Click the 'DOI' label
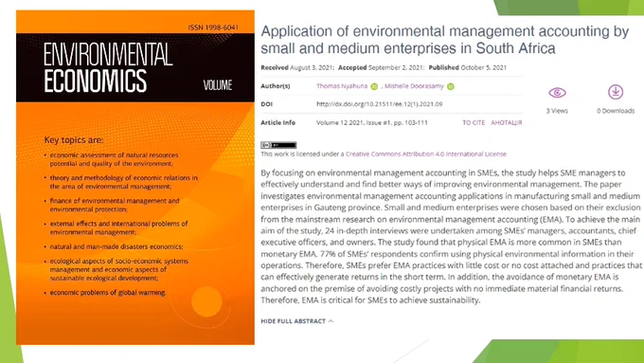This screenshot has height=363, width=644. 266,104
